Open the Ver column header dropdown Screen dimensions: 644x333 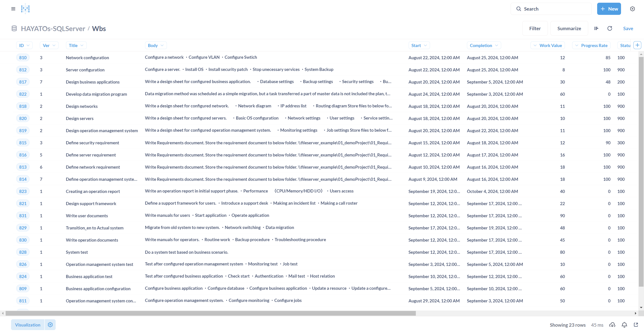tap(49, 45)
